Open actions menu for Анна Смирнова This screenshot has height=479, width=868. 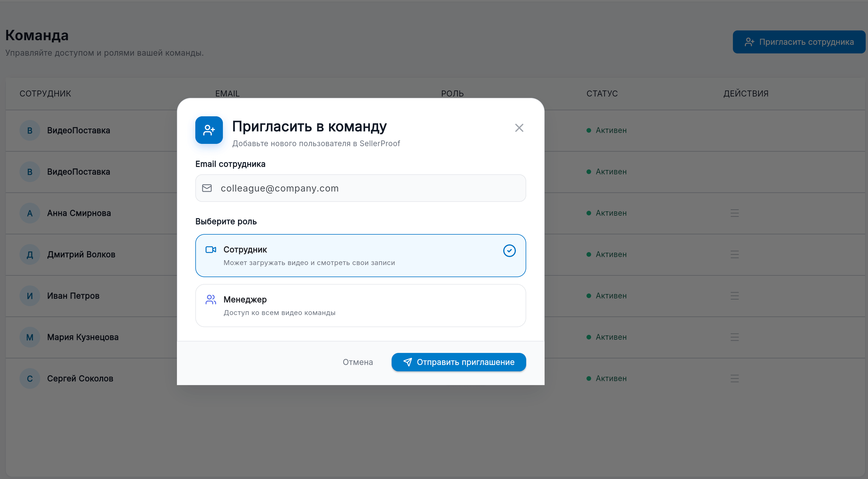tap(734, 213)
